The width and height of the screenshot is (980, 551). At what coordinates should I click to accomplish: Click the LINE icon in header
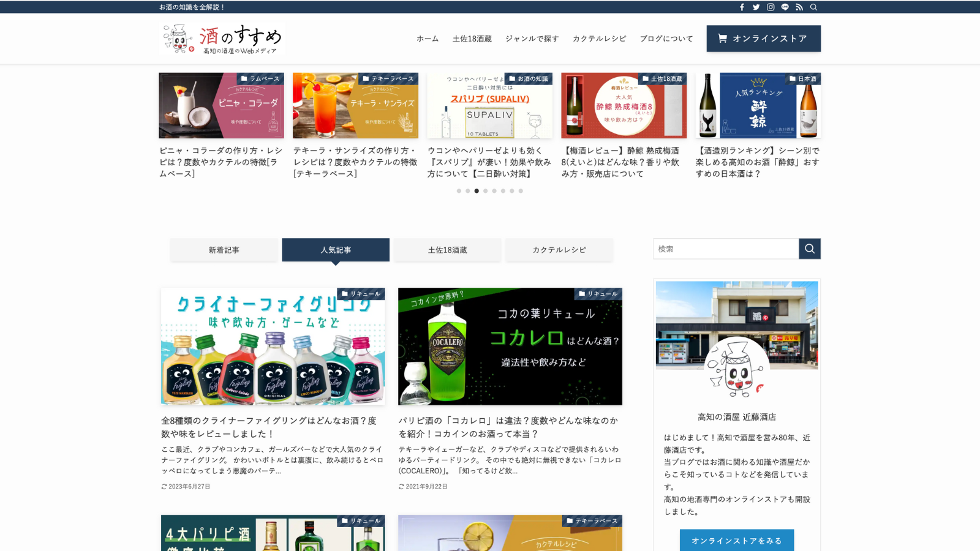click(785, 7)
